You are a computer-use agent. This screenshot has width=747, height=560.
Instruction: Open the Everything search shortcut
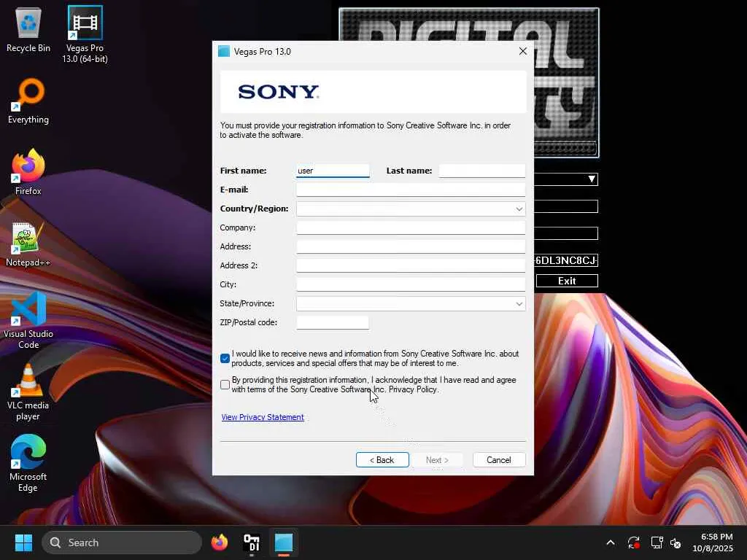pos(28,101)
